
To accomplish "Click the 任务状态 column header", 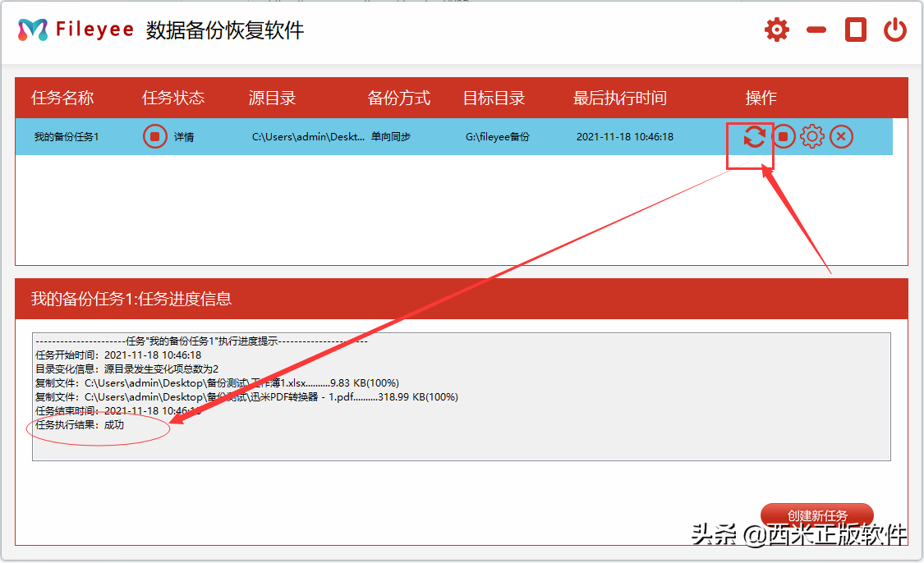I will click(x=173, y=98).
